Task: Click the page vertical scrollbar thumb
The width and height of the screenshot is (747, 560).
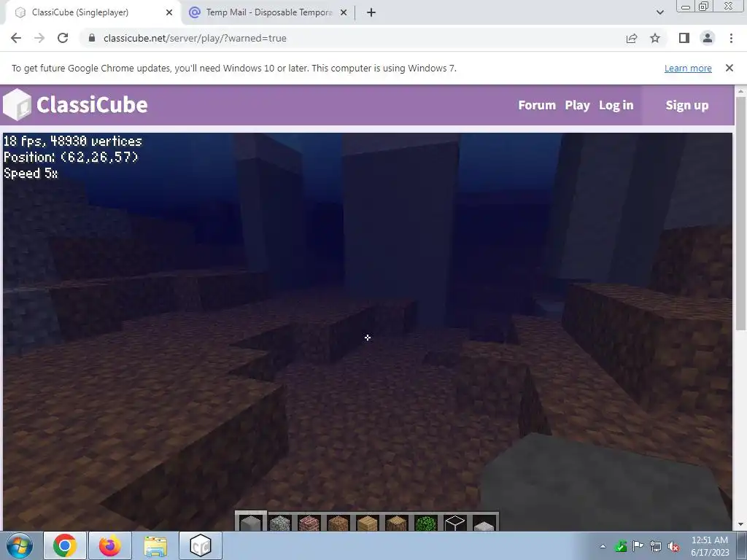Action: point(741,214)
